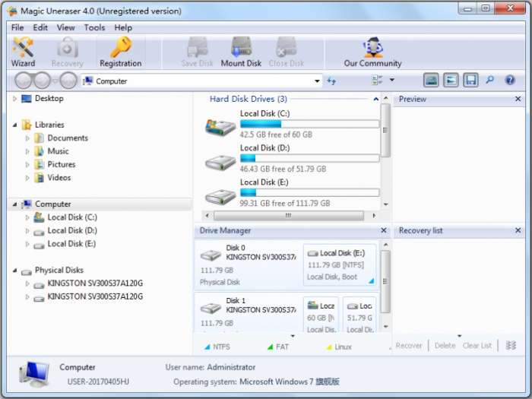The width and height of the screenshot is (532, 399).
Task: Select Disk 1 KINGSTON in Drive Manager
Action: point(248,313)
